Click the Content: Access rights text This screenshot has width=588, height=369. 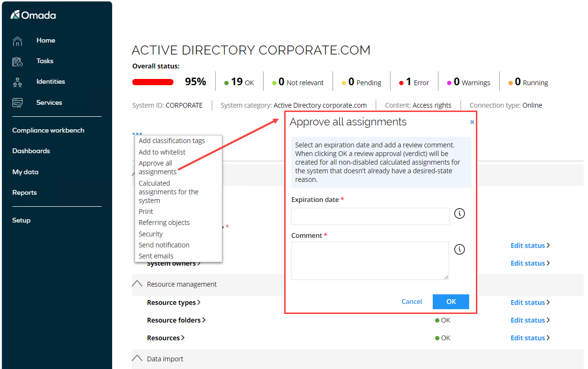(418, 105)
